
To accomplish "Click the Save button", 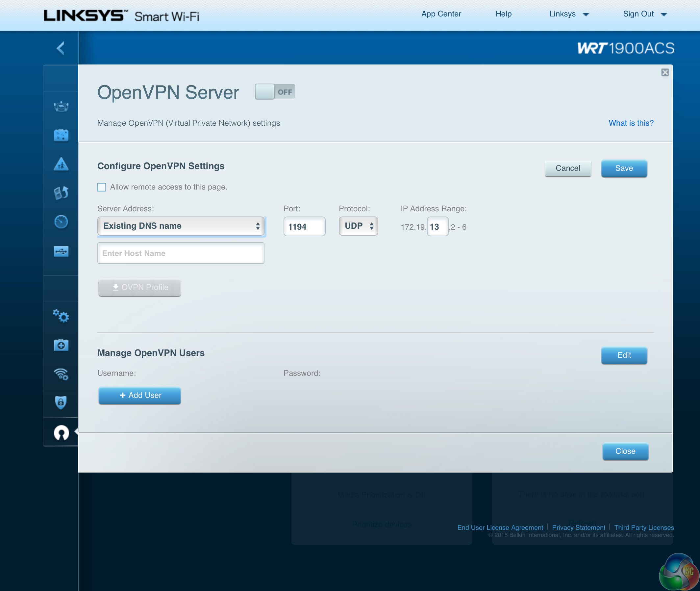I will [x=624, y=168].
